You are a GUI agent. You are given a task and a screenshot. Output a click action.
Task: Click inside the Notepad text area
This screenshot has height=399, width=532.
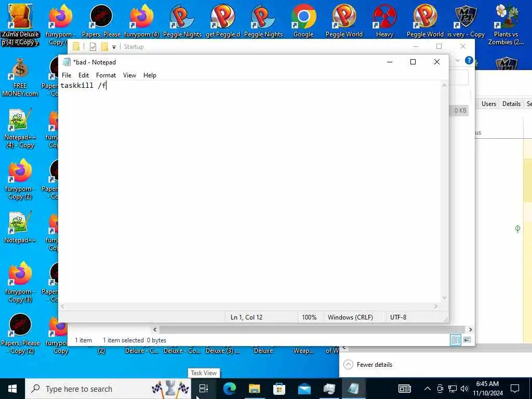pos(250,192)
